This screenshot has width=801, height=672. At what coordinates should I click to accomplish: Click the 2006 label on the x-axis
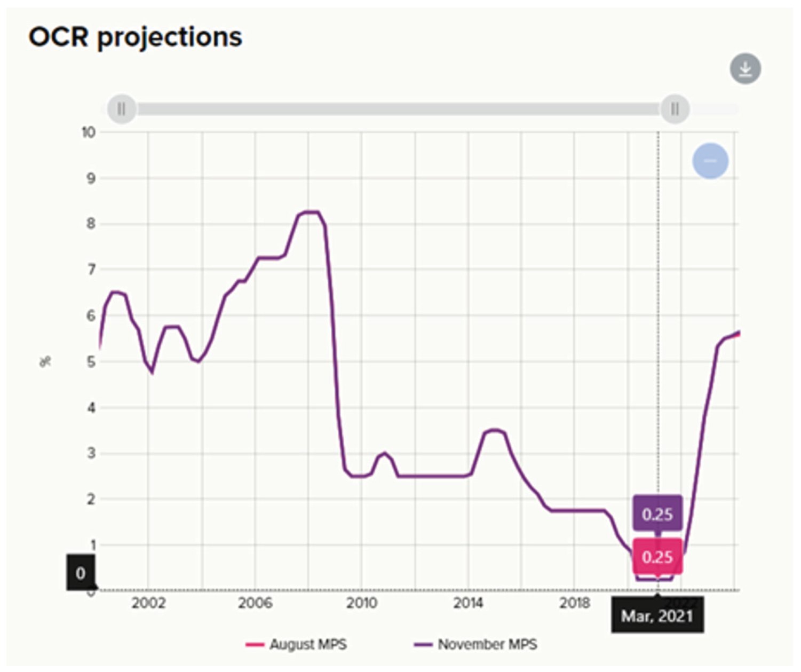255,603
